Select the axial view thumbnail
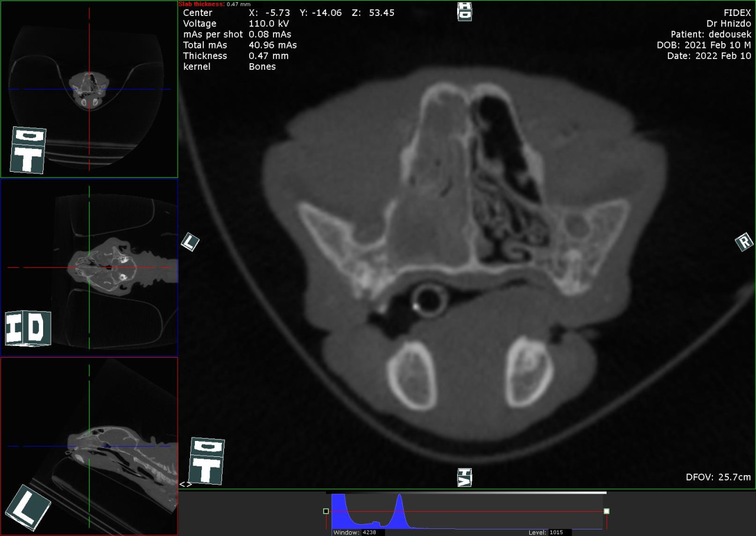Viewport: 756px width, 536px height. pos(89,89)
